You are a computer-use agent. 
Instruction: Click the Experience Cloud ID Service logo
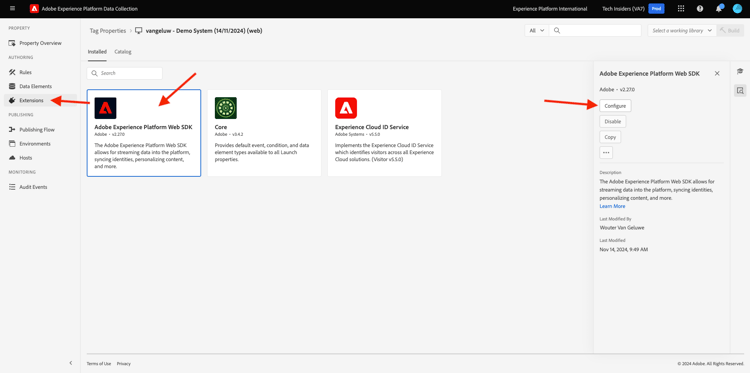point(346,108)
